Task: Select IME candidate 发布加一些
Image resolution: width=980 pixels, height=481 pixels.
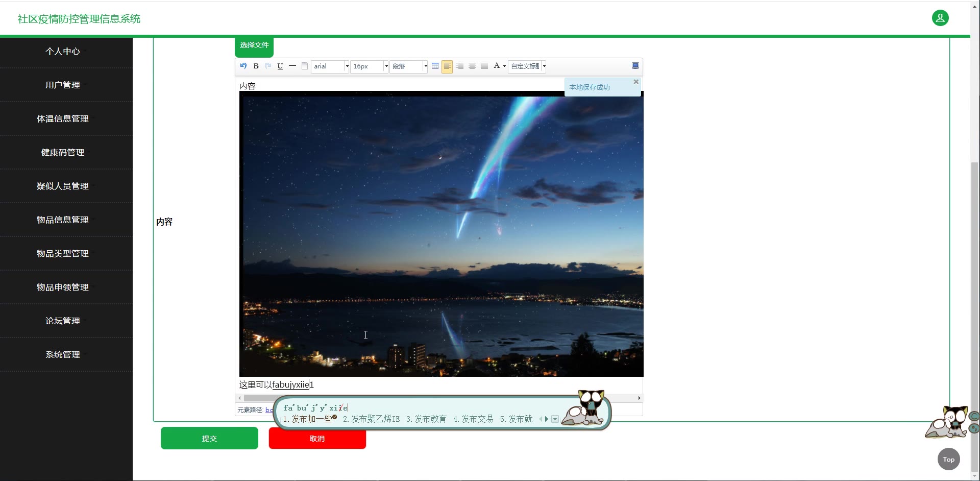Action: point(310,419)
